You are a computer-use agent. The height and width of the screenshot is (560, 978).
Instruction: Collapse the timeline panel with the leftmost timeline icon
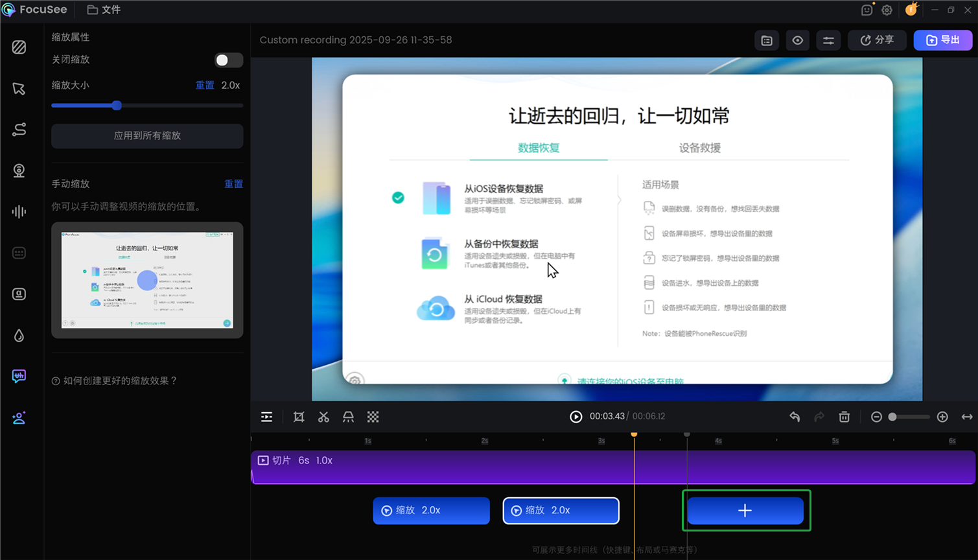pos(266,417)
